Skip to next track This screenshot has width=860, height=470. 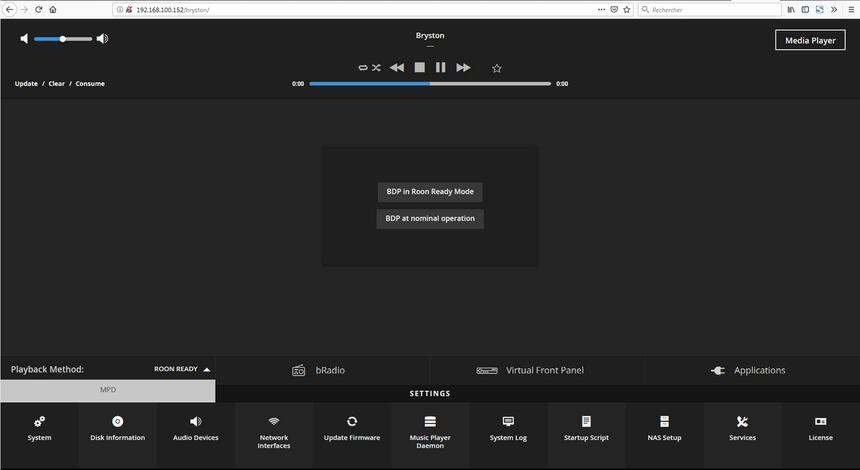(463, 67)
